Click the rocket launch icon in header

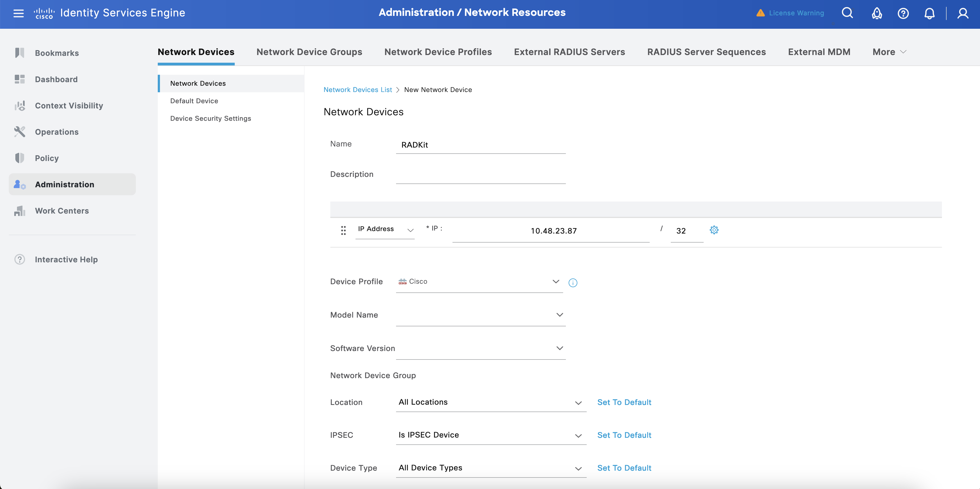pyautogui.click(x=877, y=13)
